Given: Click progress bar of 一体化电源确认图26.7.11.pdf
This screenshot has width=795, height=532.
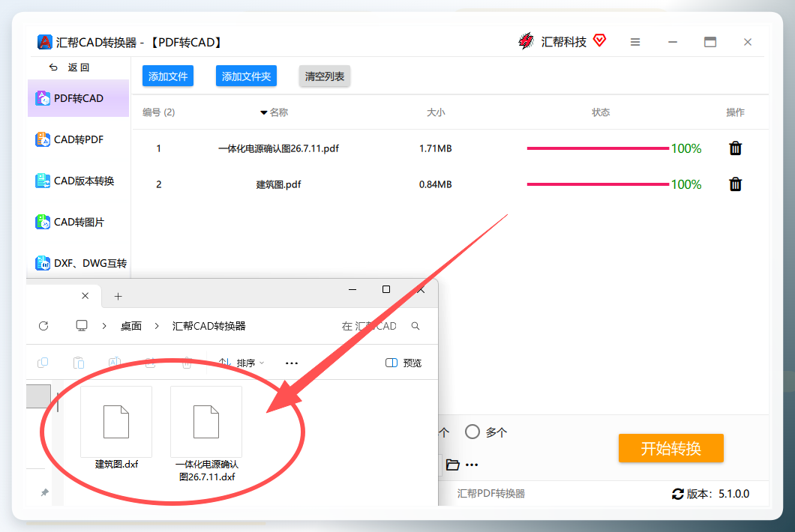Looking at the screenshot, I should [598, 148].
